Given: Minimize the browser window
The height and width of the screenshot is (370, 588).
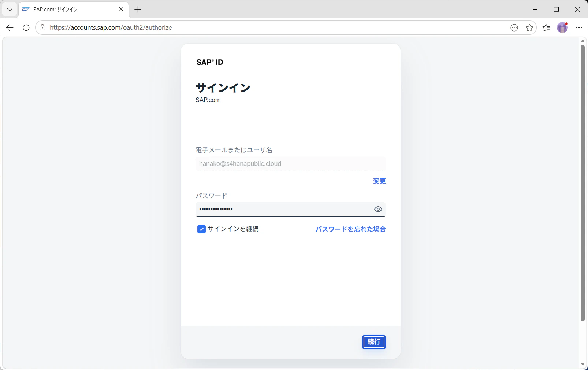Looking at the screenshot, I should pyautogui.click(x=535, y=10).
